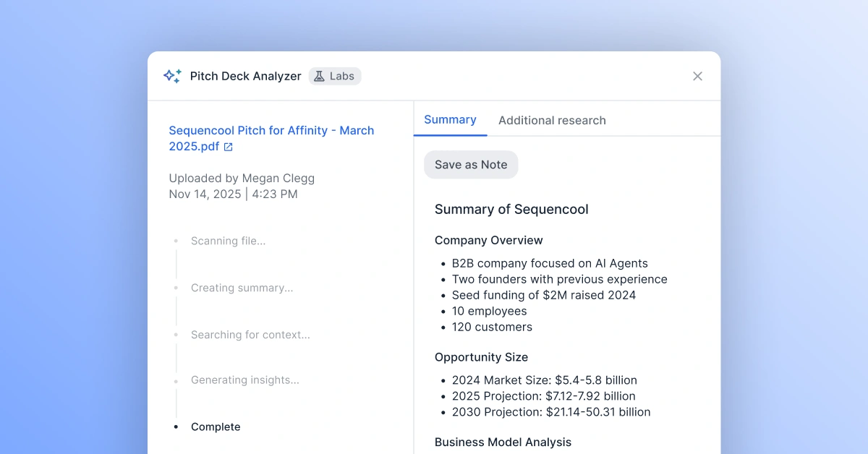Click the 2025 Projection: $7.12-7.92 billion line
The image size is (868, 454).
click(x=543, y=396)
